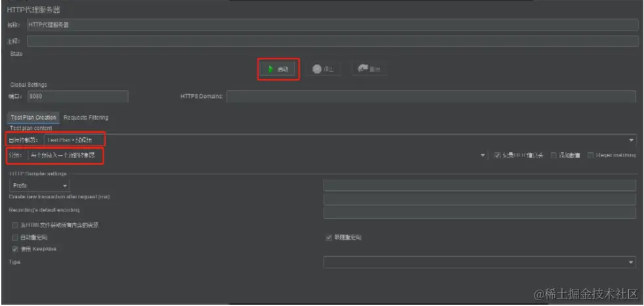This screenshot has height=306, width=644.
Task: Open the Grouping dropdown arrow
Action: pyautogui.click(x=483, y=155)
